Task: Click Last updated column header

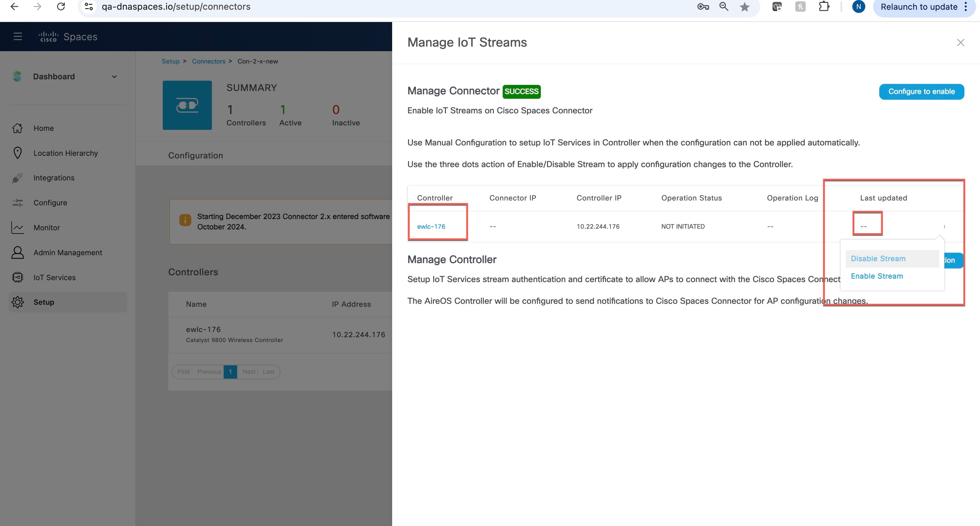Action: pyautogui.click(x=883, y=198)
